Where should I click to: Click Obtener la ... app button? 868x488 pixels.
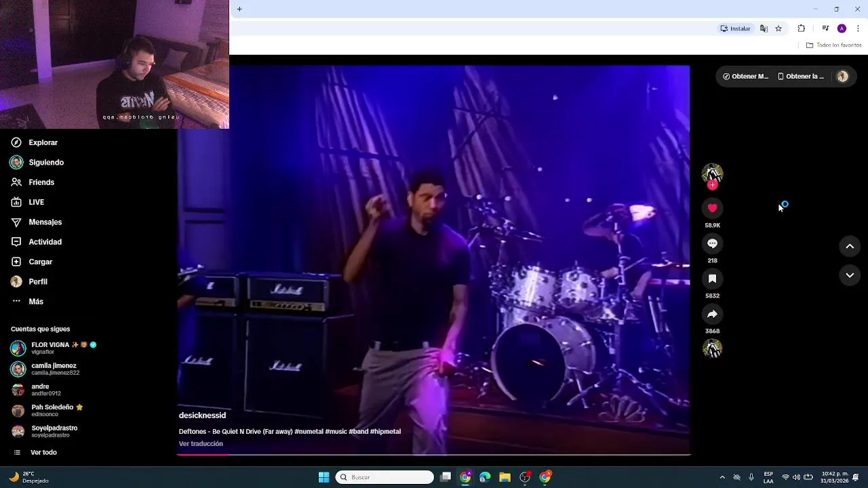click(801, 77)
